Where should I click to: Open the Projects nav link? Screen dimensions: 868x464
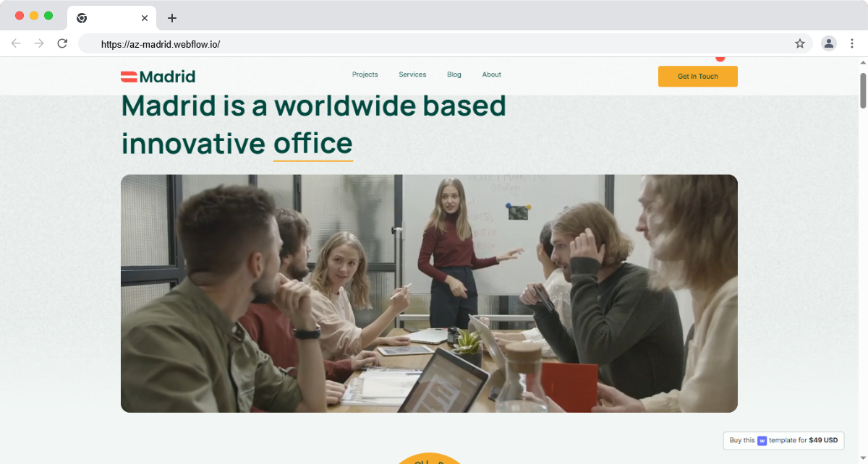point(365,74)
